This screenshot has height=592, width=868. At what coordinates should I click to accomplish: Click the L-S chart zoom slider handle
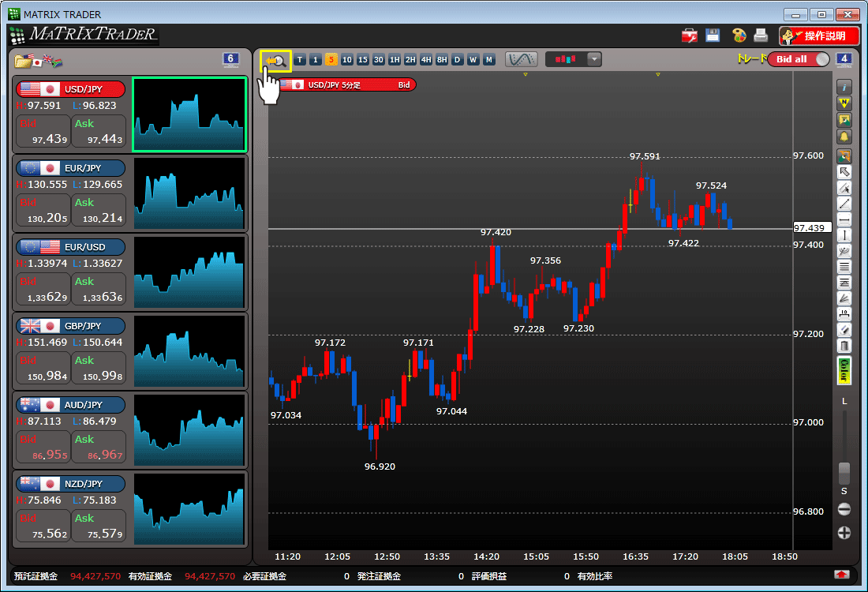click(x=844, y=473)
